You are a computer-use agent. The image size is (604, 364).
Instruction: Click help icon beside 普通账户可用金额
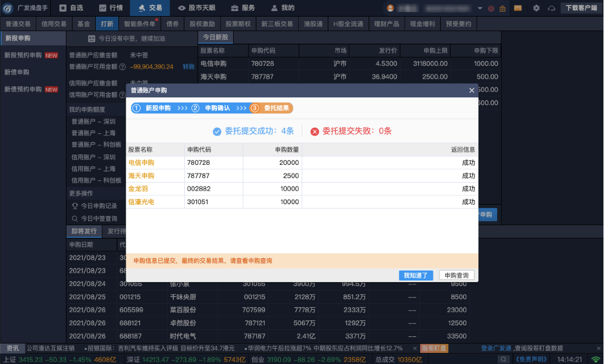(x=122, y=67)
